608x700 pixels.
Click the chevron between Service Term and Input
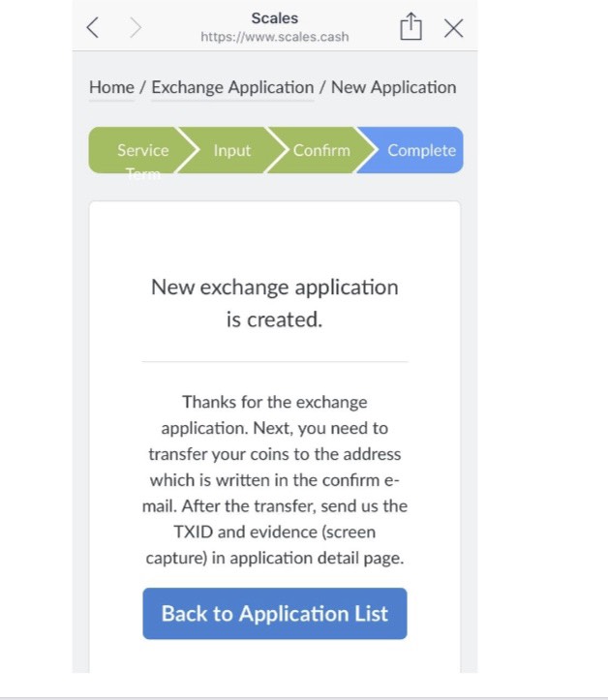[x=187, y=150]
